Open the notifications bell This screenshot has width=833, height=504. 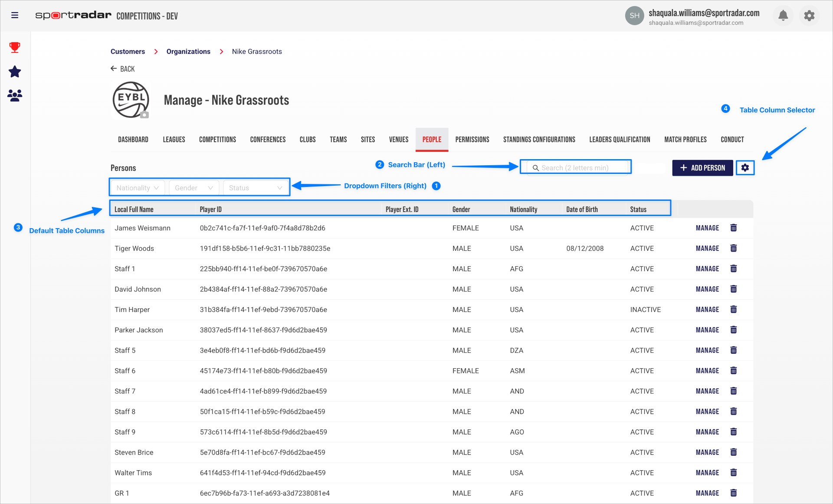(783, 16)
